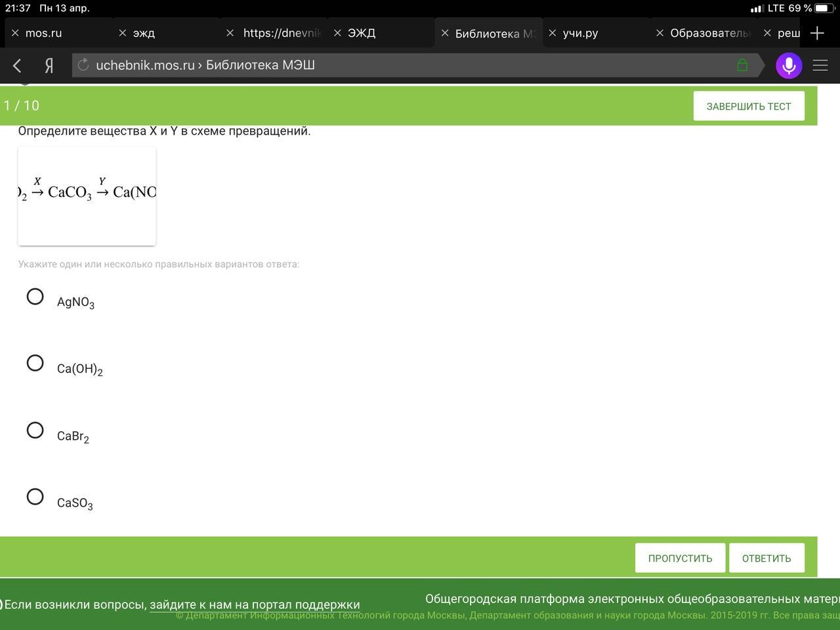840x630 pixels.
Task: Switch to the https://dnevnik tab
Action: tap(282, 33)
